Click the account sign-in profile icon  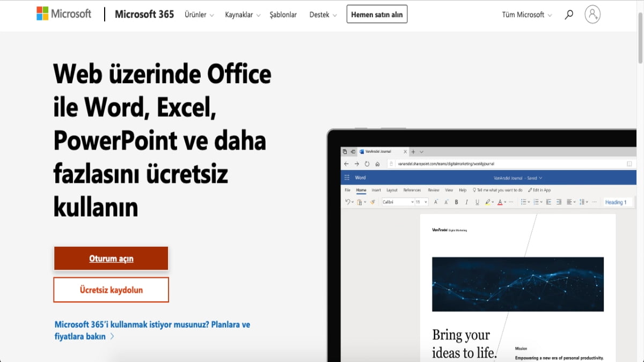592,14
